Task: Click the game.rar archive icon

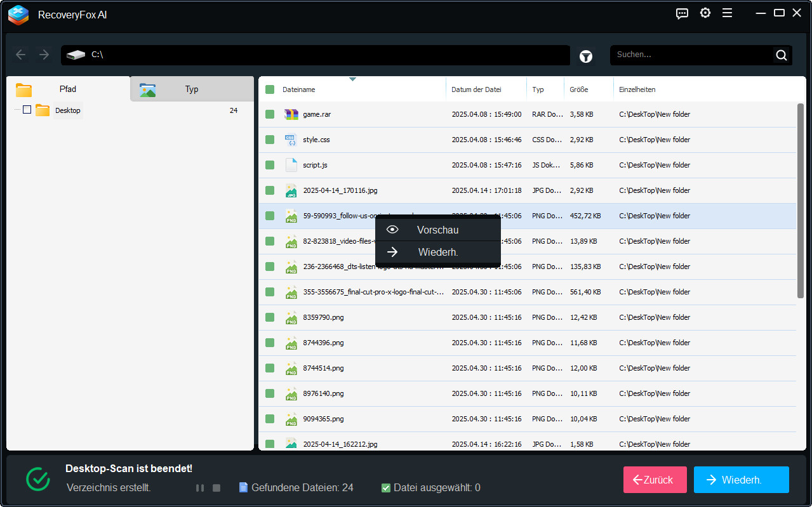Action: click(x=291, y=114)
